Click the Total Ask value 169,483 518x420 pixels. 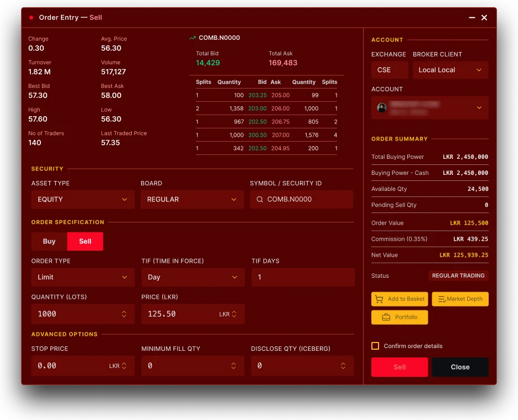point(283,63)
